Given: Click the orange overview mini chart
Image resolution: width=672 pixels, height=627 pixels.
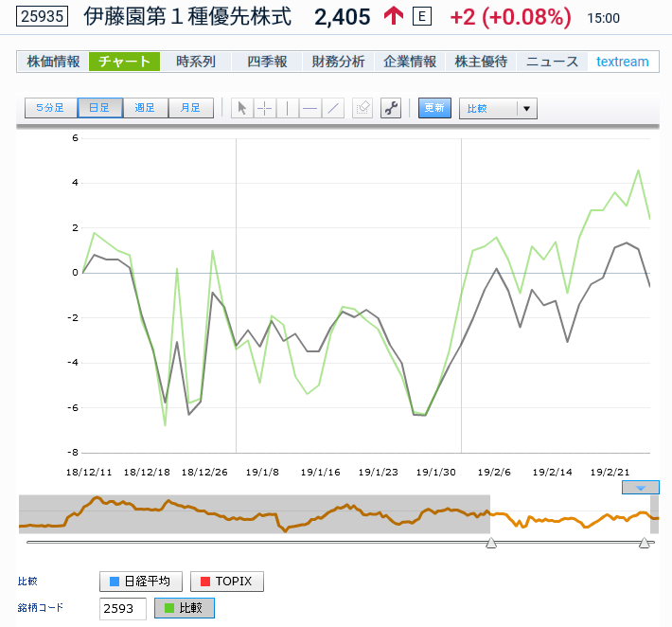Looking at the screenshot, I should tap(339, 513).
